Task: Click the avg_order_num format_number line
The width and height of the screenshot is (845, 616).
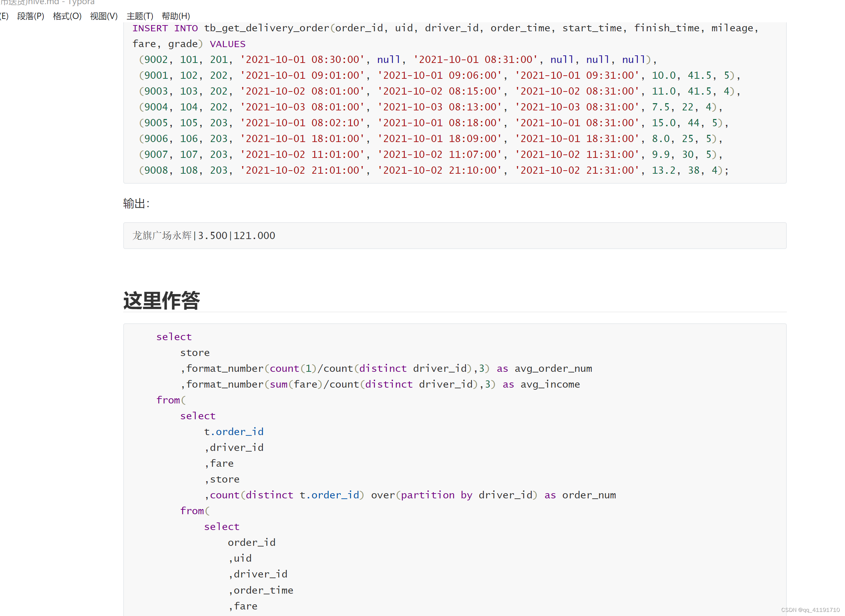Action: [x=386, y=368]
